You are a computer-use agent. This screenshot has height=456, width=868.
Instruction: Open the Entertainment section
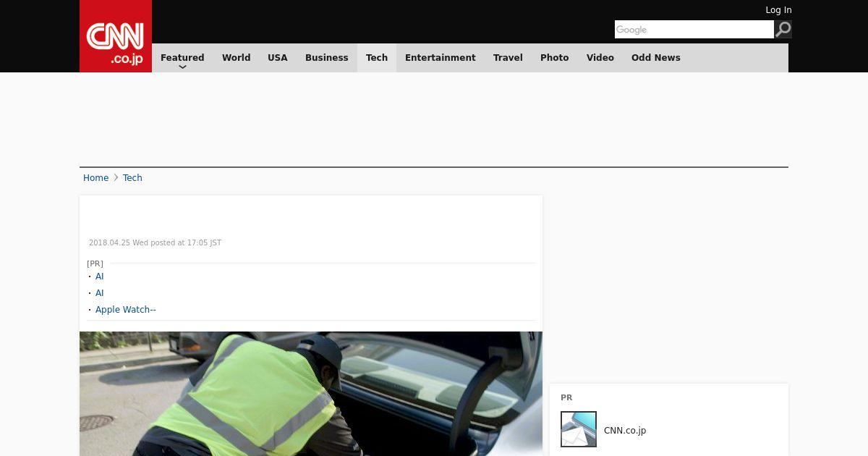pos(441,58)
